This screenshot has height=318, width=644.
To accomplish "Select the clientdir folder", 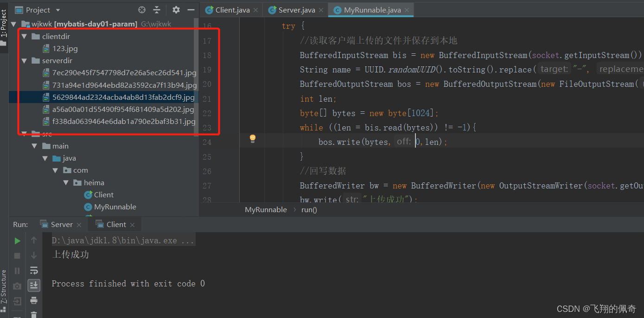I will (51, 36).
